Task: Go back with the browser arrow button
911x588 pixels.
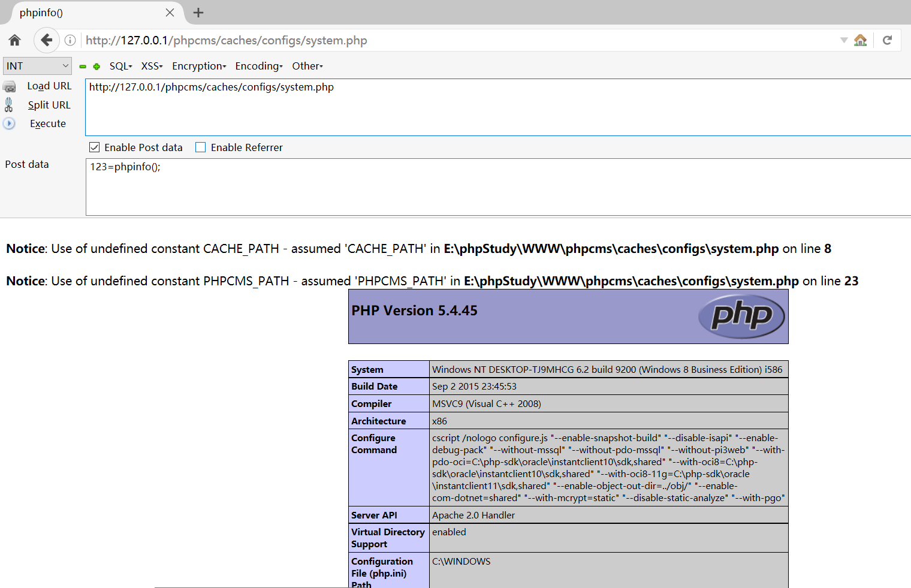Action: 46,40
